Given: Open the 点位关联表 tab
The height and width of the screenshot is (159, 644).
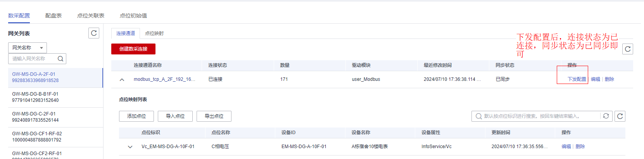Looking at the screenshot, I should coord(91,16).
